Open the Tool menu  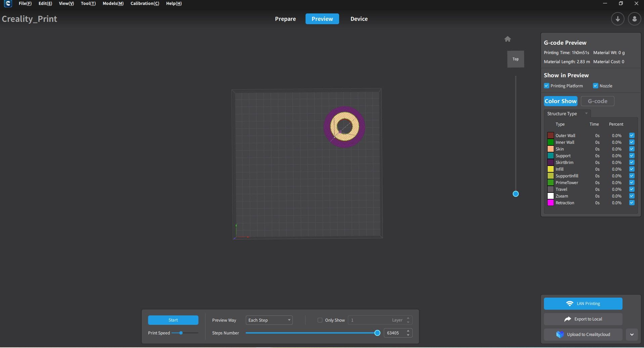pyautogui.click(x=88, y=3)
